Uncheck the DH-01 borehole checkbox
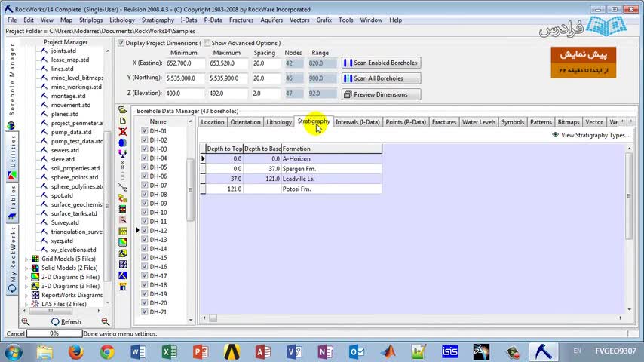Viewport: 644px width, 362px height. point(145,130)
